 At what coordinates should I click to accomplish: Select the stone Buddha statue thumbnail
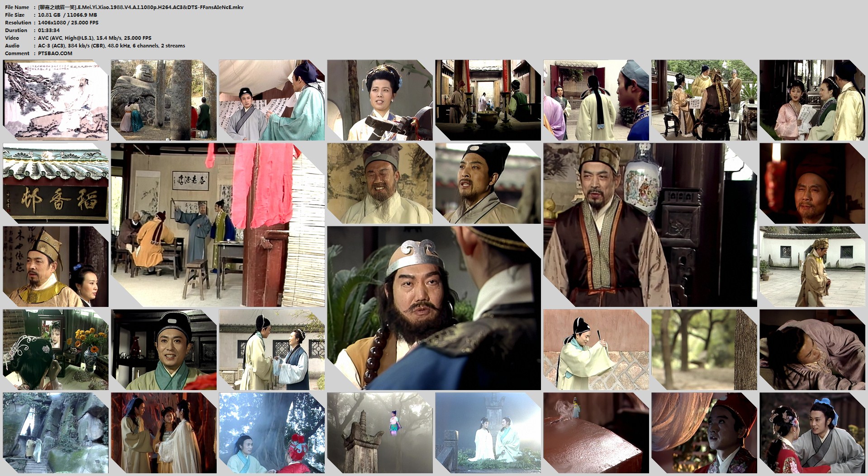coord(163,100)
